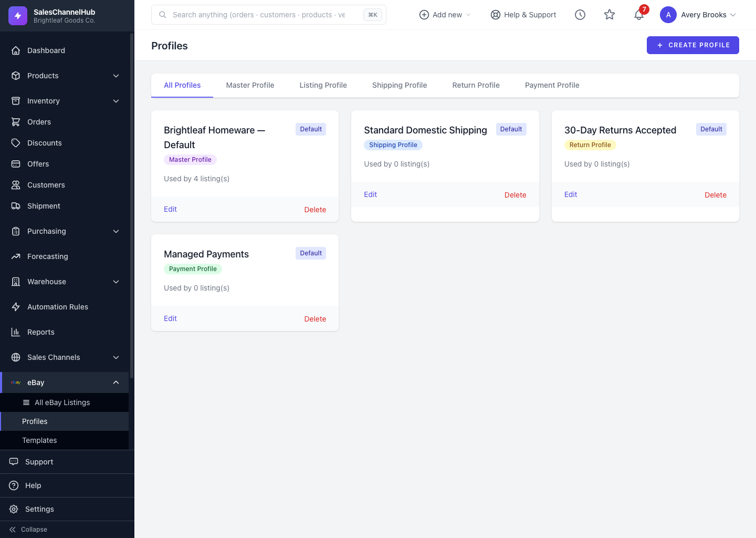Image resolution: width=756 pixels, height=538 pixels.
Task: Click the Purchasing clipboard icon
Action: click(16, 231)
